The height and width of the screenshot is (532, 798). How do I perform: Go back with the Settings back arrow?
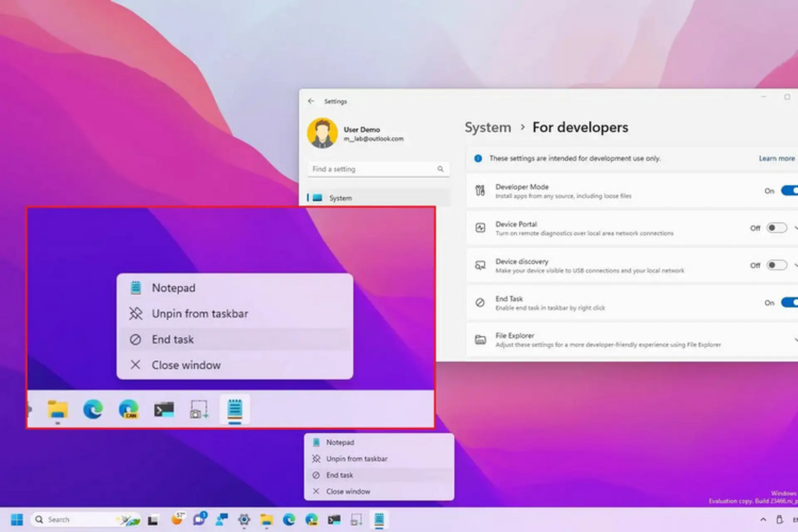click(x=311, y=101)
